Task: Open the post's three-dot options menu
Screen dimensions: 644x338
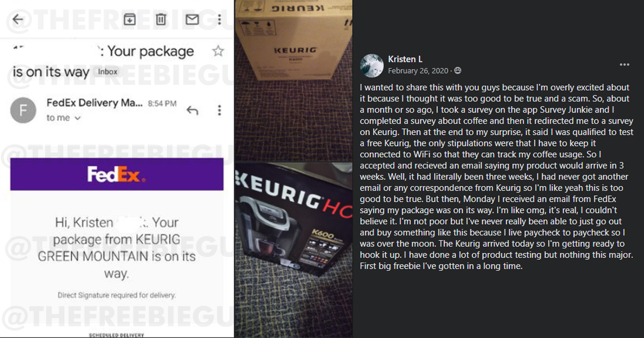Action: (625, 64)
